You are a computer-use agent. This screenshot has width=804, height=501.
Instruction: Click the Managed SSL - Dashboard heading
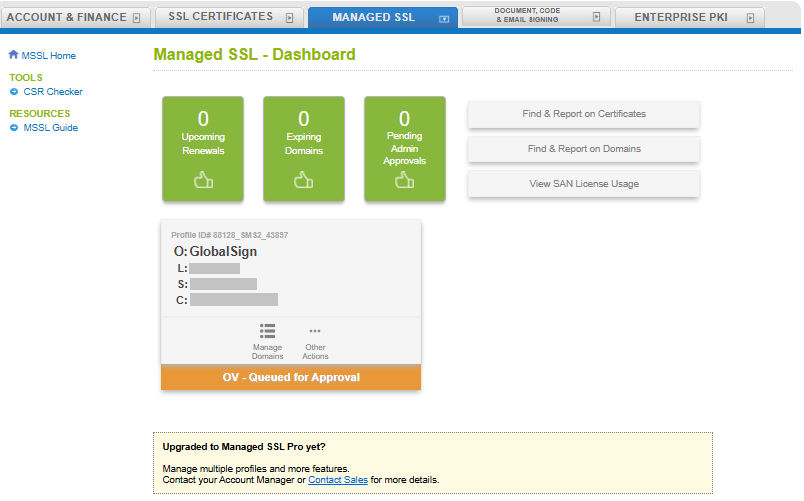pos(254,54)
